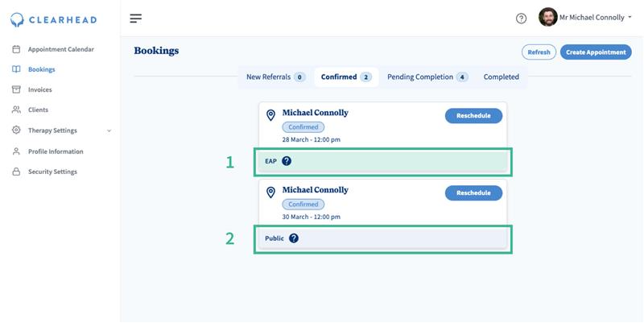Viewport: 644px width, 323px height.
Task: Click the hamburger menu icon
Action: pos(135,19)
